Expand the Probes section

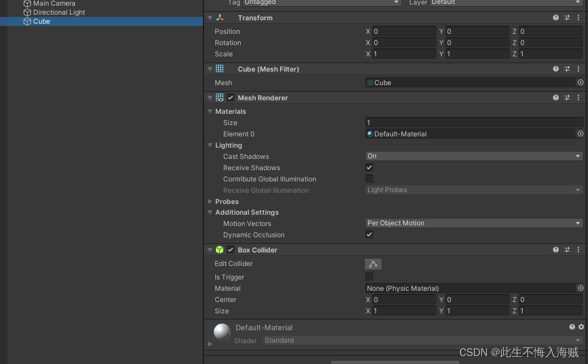click(x=210, y=201)
